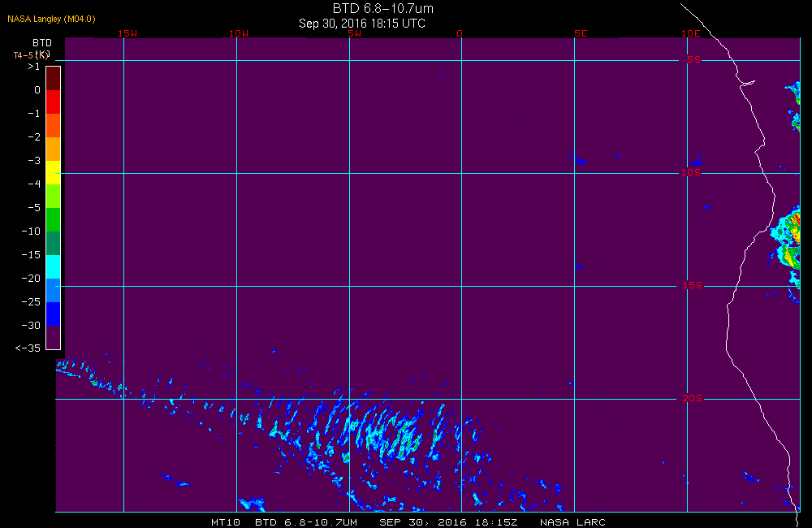Viewport: 812px width, 528px height.
Task: Click the title 'BTD 6.8-10.7um'
Action: tap(382, 8)
